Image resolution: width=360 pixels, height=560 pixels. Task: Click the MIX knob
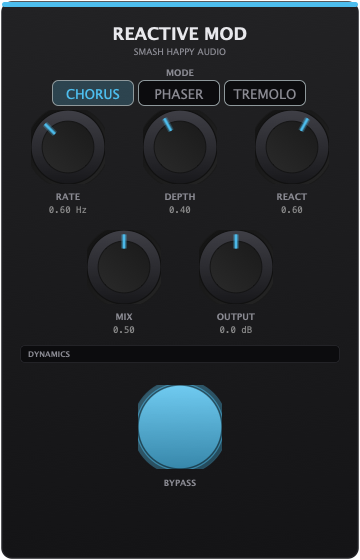click(124, 267)
